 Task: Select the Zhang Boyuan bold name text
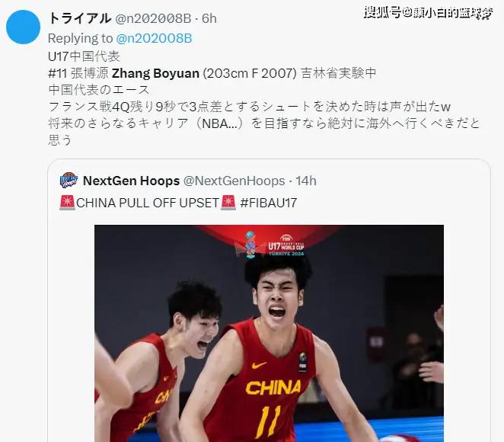coord(155,73)
